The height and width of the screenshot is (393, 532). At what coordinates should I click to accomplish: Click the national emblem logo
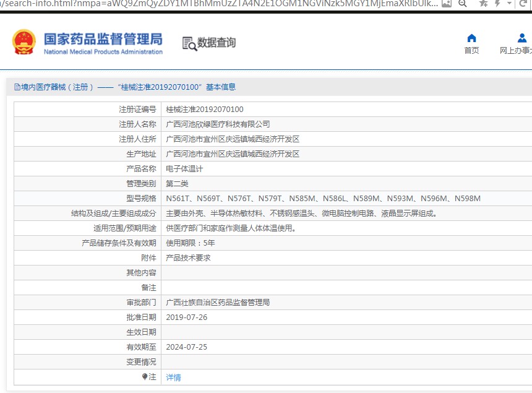point(24,42)
